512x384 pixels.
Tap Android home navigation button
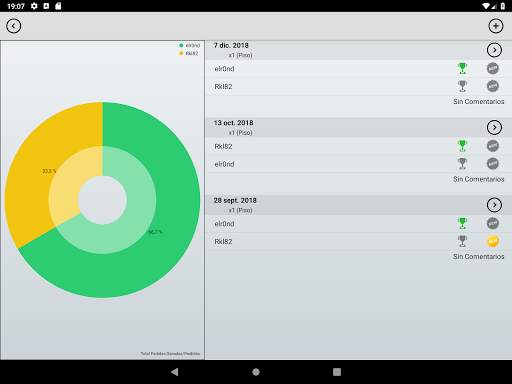point(256,372)
